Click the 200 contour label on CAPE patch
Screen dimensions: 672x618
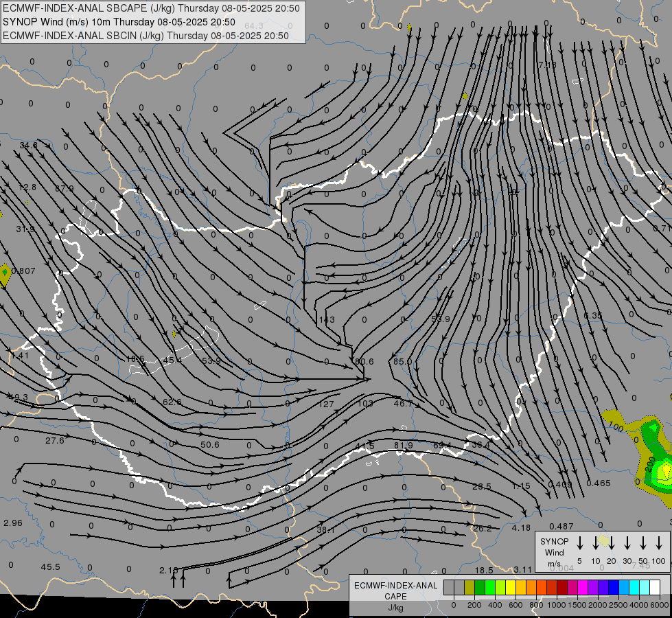click(x=651, y=464)
